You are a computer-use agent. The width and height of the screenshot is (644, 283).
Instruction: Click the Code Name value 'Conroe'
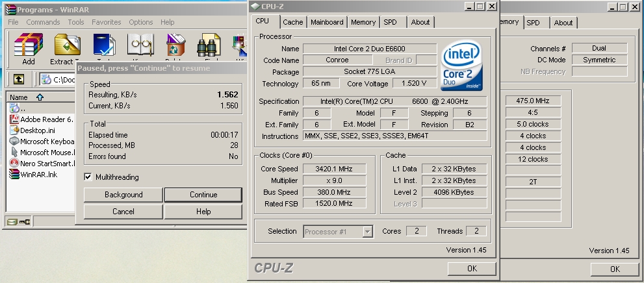tap(337, 60)
